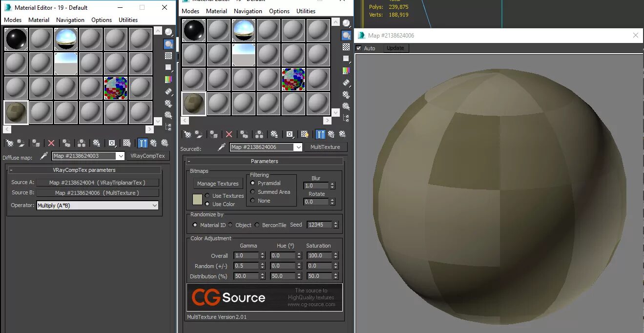Collapse the VRayCompTex parameters rollout

pos(84,170)
